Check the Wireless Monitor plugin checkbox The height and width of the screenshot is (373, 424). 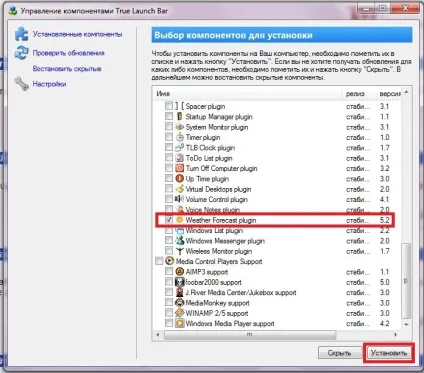[x=169, y=251]
